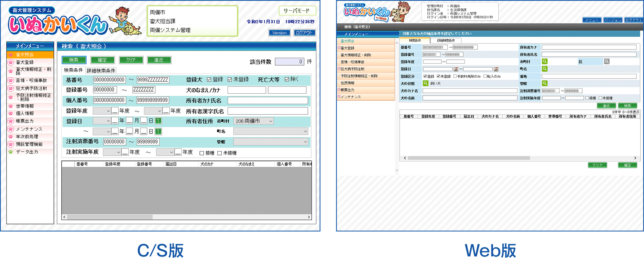Uncheck 未登録 checkbox in C/S 登録犬 row
This screenshot has height=258, width=644.
point(229,80)
